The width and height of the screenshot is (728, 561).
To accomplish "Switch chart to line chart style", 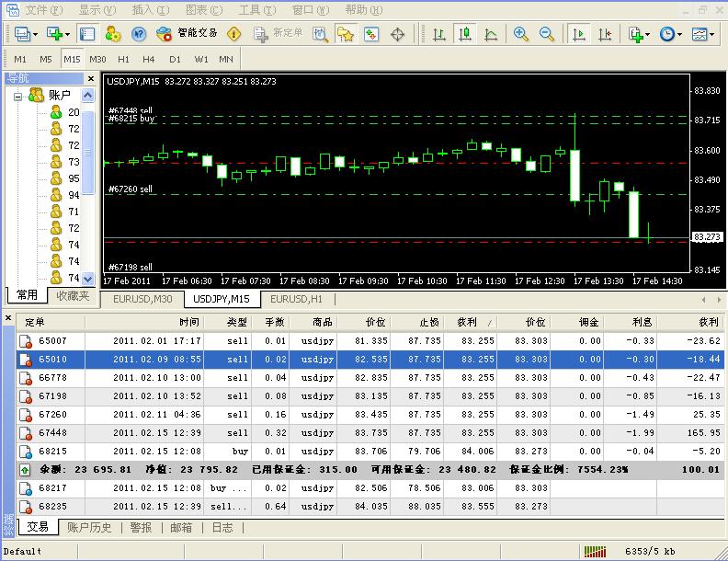I will click(491, 34).
